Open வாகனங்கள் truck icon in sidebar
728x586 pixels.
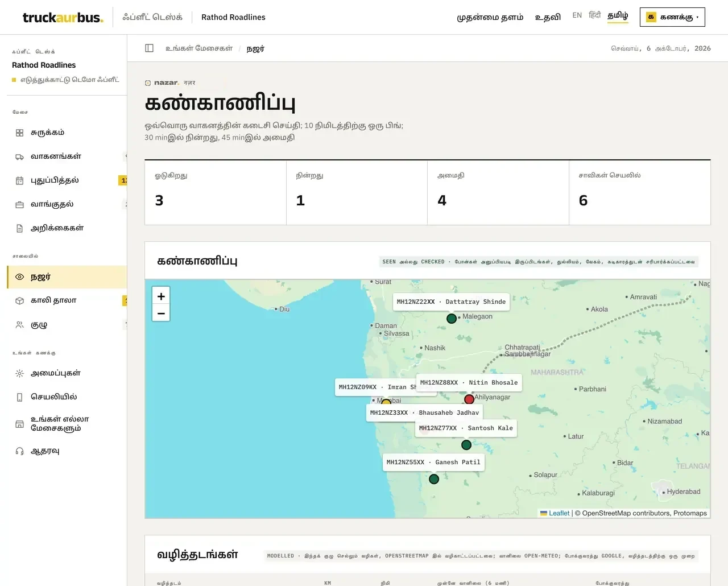19,156
